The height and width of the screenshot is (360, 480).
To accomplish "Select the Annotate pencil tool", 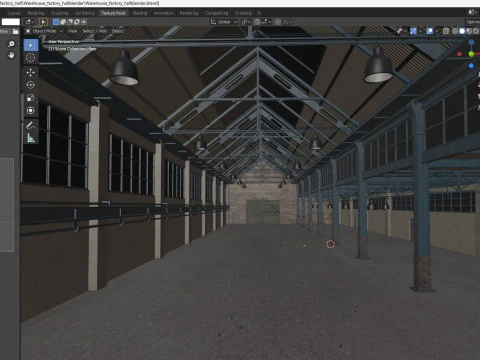I will tap(30, 125).
